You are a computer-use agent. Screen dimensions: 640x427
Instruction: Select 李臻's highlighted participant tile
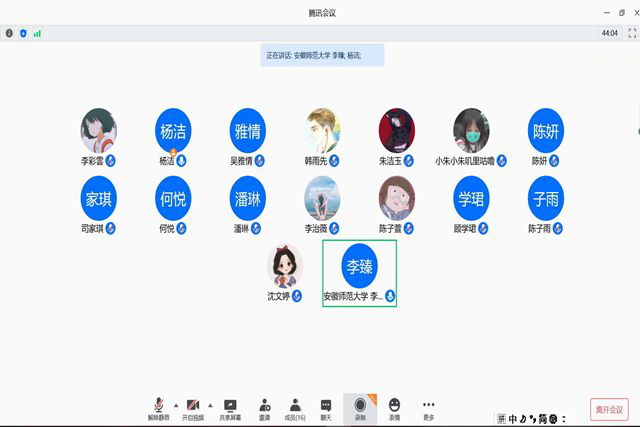359,272
